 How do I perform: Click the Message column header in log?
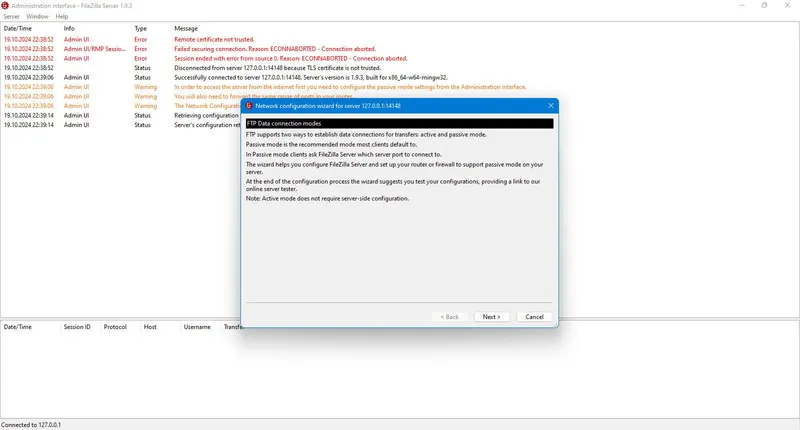(186, 29)
